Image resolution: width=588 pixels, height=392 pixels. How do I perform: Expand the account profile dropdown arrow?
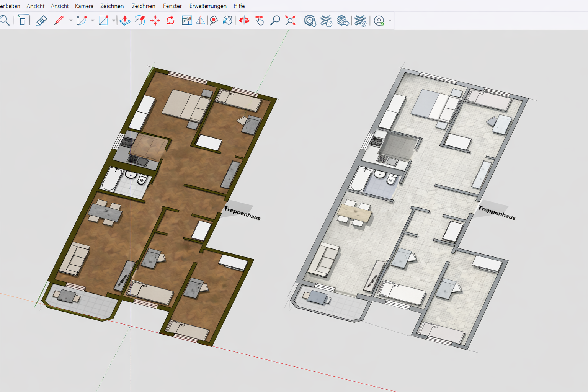pyautogui.click(x=390, y=21)
